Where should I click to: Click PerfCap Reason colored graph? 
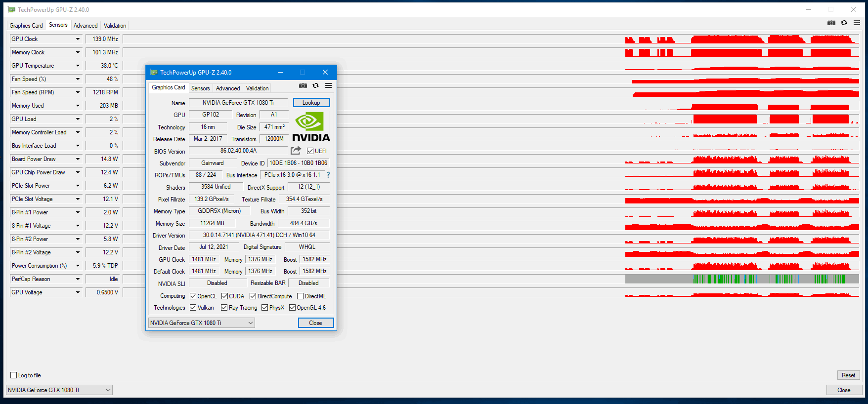click(x=742, y=279)
